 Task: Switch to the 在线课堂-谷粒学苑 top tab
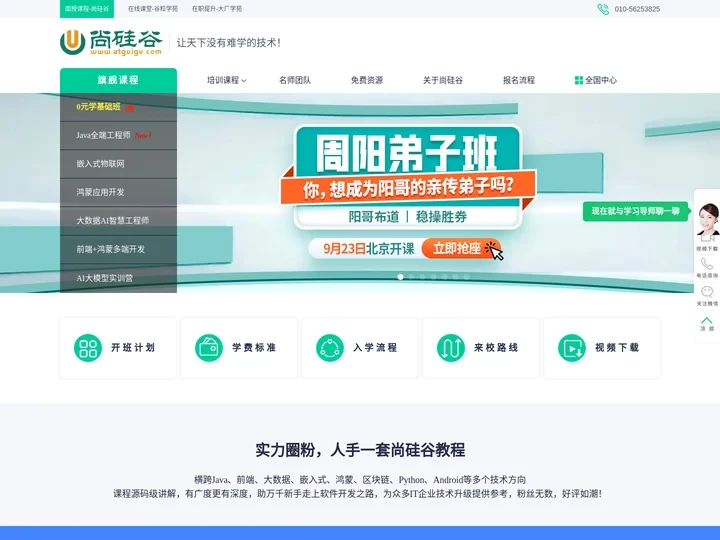coord(152,9)
